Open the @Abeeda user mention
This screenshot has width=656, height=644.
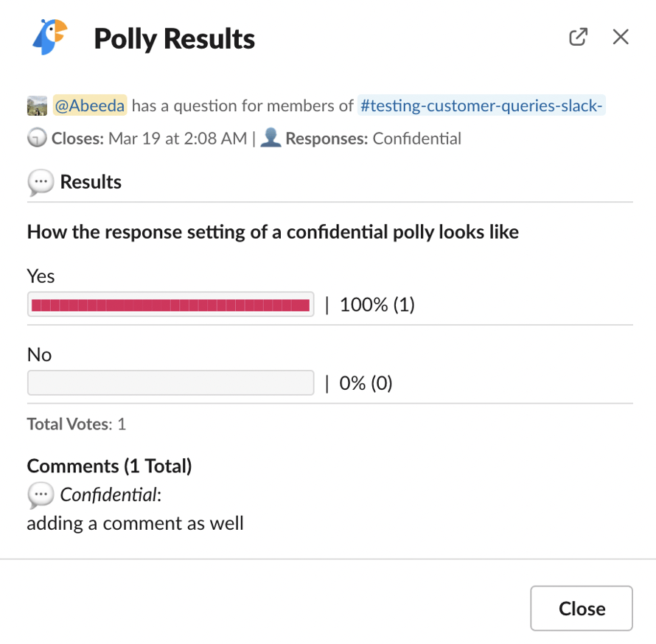pyautogui.click(x=89, y=105)
